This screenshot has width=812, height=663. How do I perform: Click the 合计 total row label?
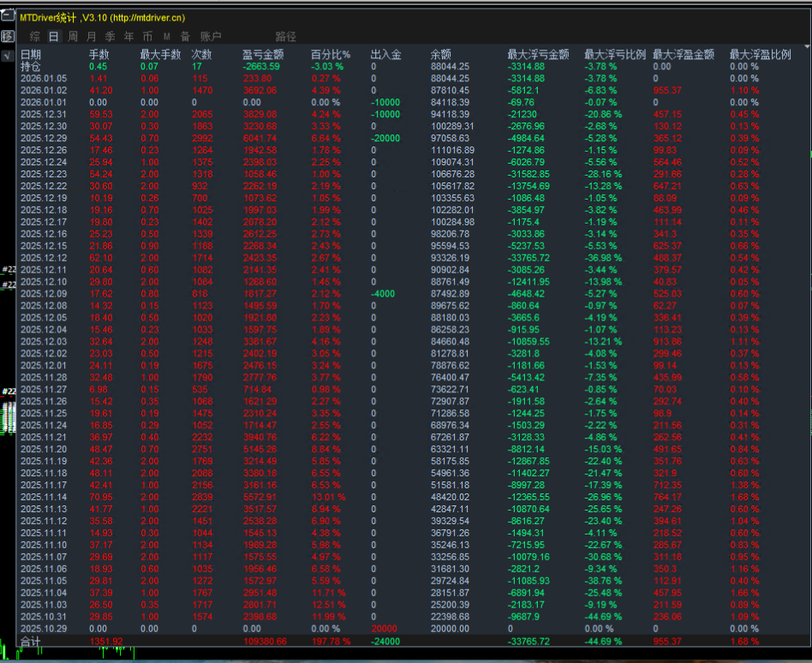[31, 641]
